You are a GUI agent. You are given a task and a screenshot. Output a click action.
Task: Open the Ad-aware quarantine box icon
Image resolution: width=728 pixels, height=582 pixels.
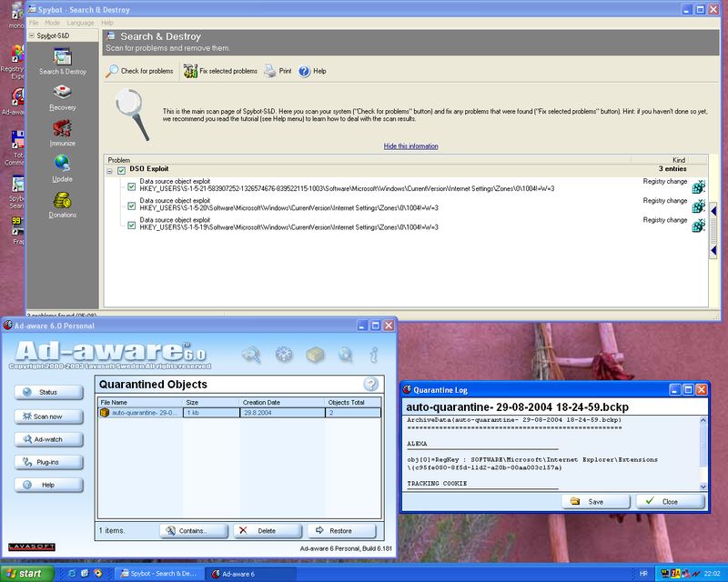pos(314,354)
